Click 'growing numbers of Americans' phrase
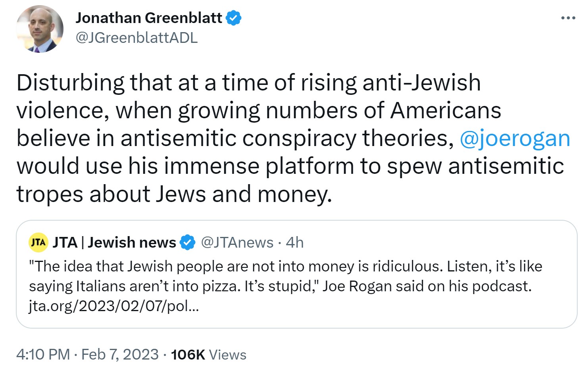 (339, 110)
